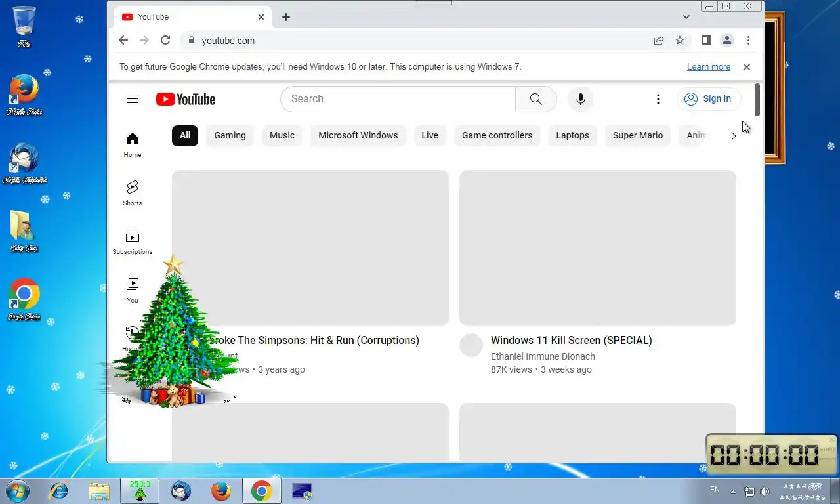
Task: View site information padlock icon
Action: (x=192, y=40)
